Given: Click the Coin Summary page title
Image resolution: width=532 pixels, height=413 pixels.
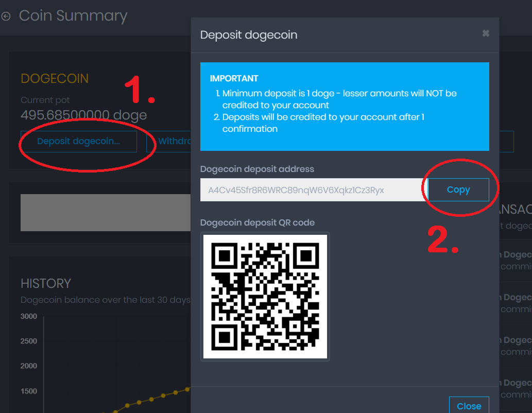Looking at the screenshot, I should coord(73,16).
